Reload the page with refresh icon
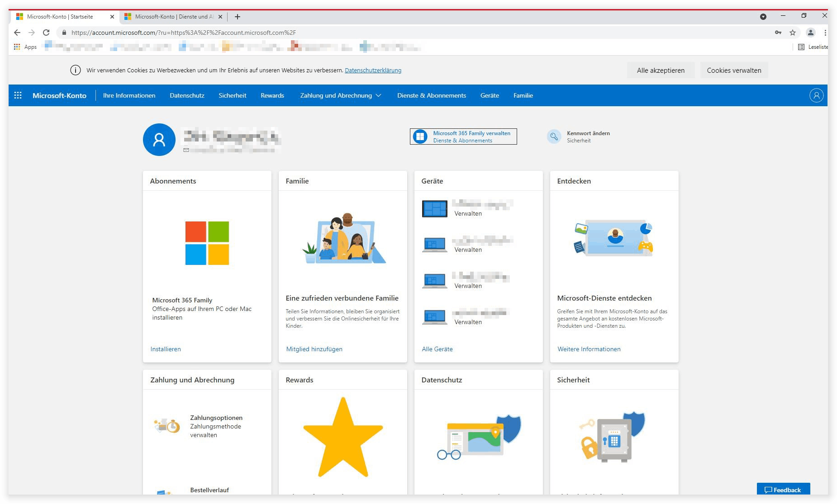Viewport: 837px width, 504px height. click(46, 33)
